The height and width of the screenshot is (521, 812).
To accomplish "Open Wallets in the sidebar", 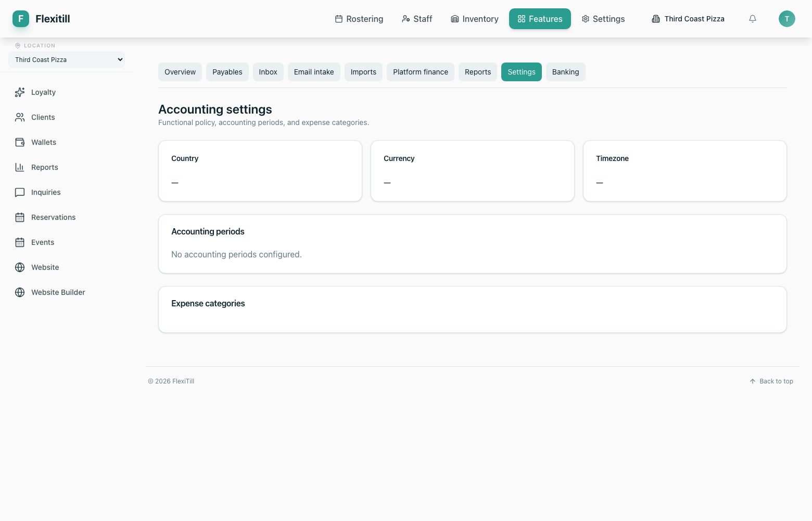I will [x=67, y=142].
